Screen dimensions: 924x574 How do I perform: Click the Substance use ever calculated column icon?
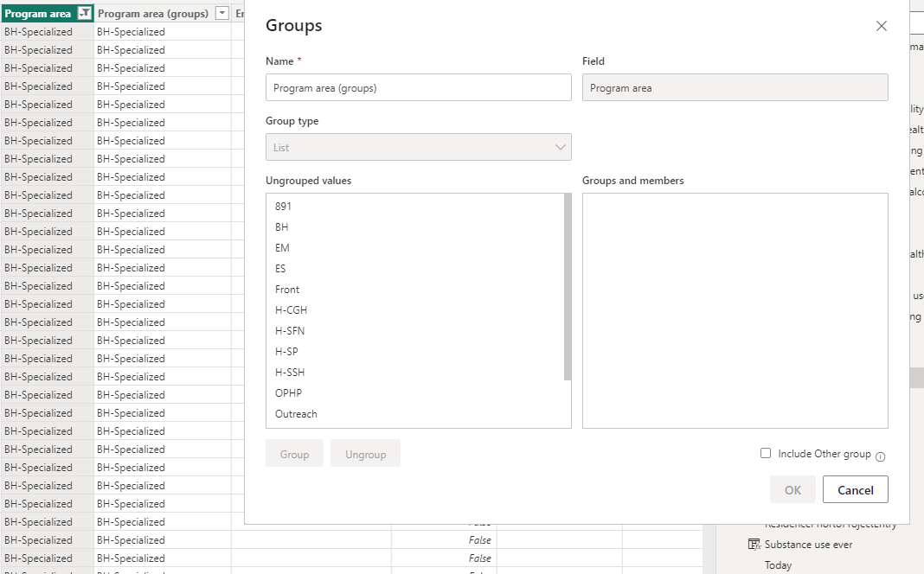(x=754, y=544)
